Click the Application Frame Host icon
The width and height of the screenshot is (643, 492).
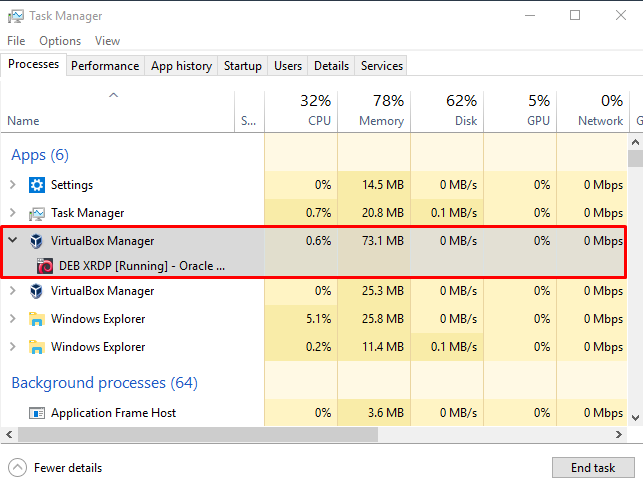[x=36, y=413]
